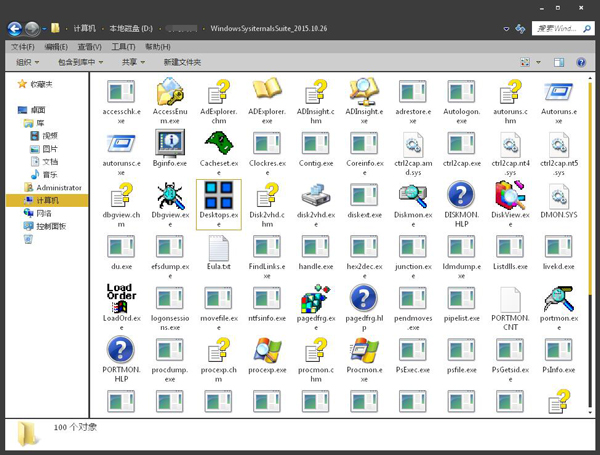Select ADInsight.exe magnifier icon
Viewport: 600px width, 455px height.
tap(364, 91)
